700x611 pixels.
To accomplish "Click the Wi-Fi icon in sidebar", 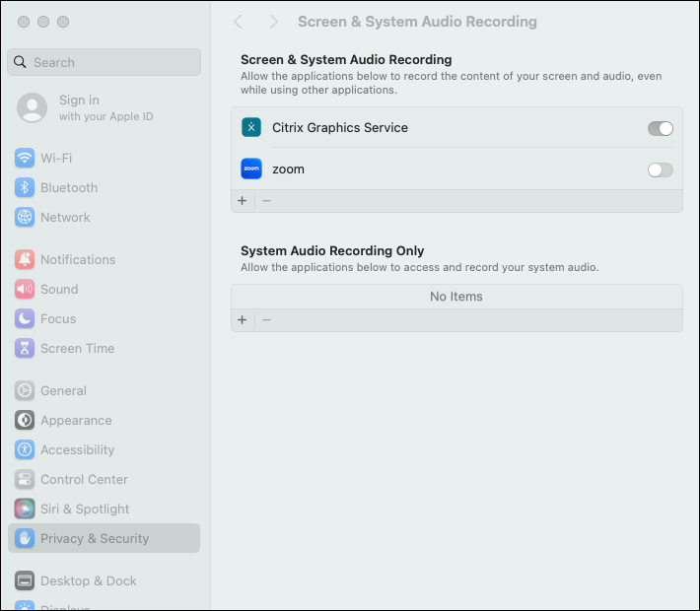I will pyautogui.click(x=25, y=158).
